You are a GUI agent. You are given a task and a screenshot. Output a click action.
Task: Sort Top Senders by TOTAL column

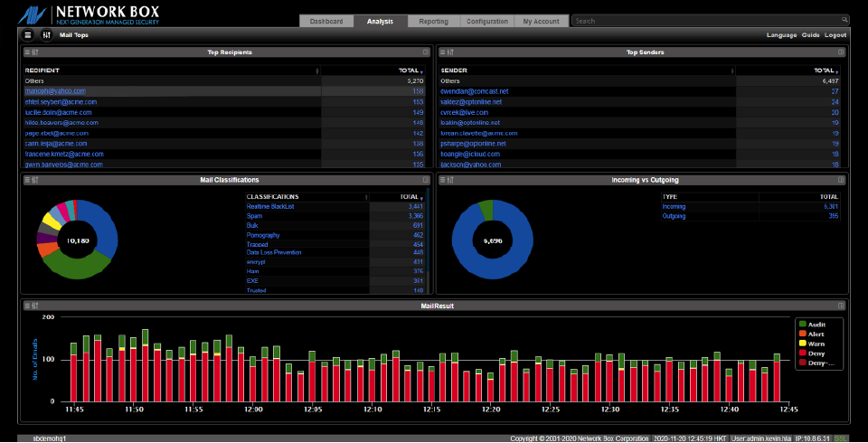click(x=788, y=71)
